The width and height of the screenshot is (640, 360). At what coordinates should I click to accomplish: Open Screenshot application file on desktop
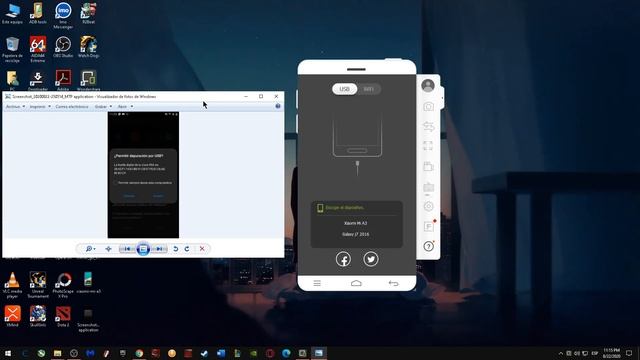(x=88, y=320)
